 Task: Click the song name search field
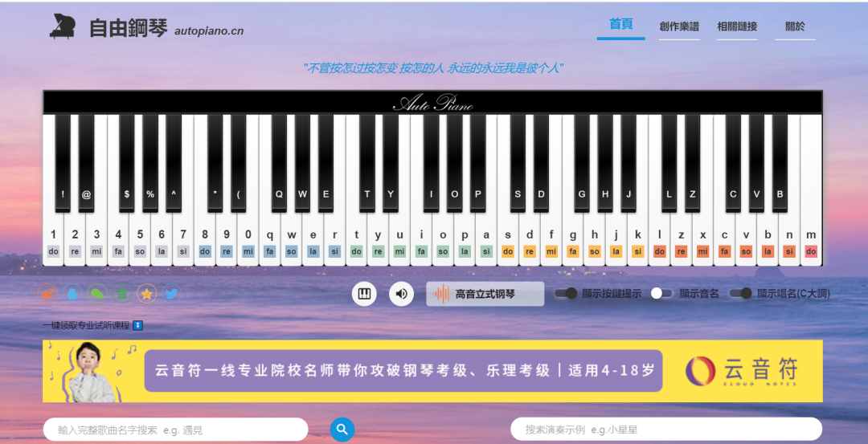click(x=175, y=430)
